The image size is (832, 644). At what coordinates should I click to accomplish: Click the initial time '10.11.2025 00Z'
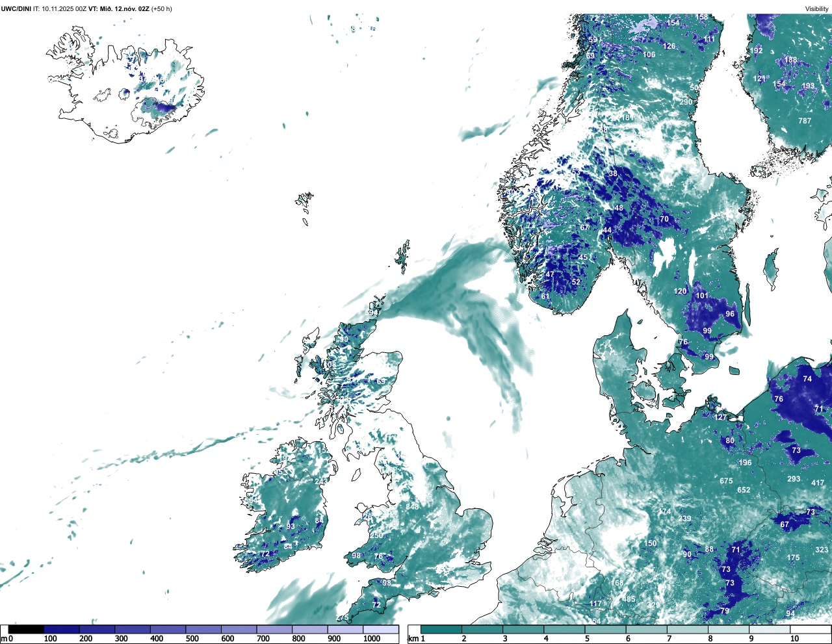tap(64, 8)
